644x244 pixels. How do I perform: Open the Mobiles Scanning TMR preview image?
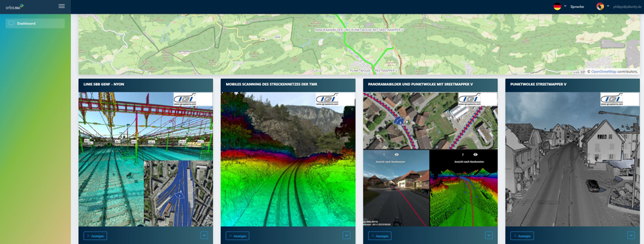coord(288,159)
